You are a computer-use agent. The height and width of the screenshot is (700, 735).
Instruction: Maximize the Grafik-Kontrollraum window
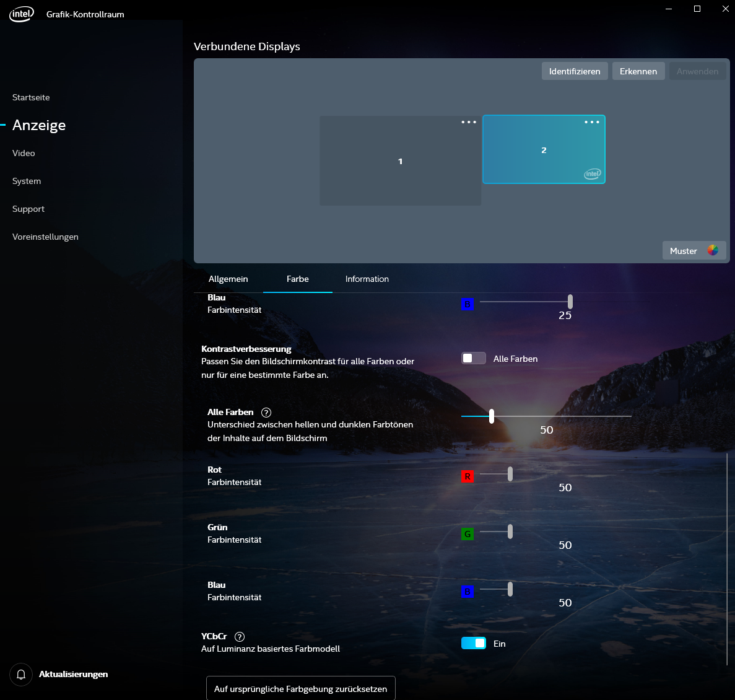coord(697,9)
